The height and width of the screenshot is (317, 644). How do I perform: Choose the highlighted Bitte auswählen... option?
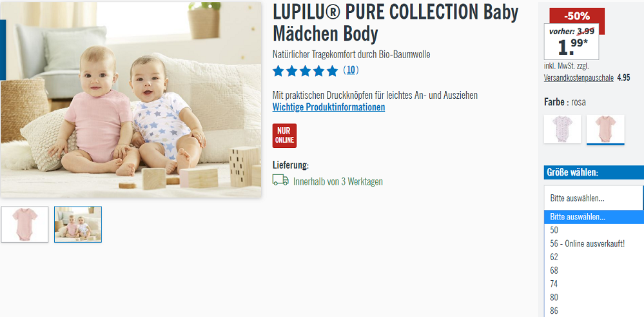tap(594, 217)
